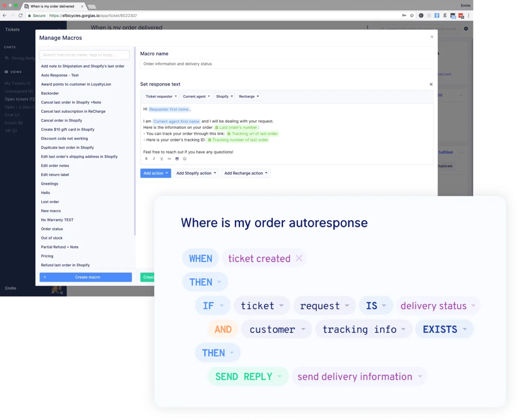The image size is (519, 420).
Task: Edit the Macro name field
Action: (287, 64)
